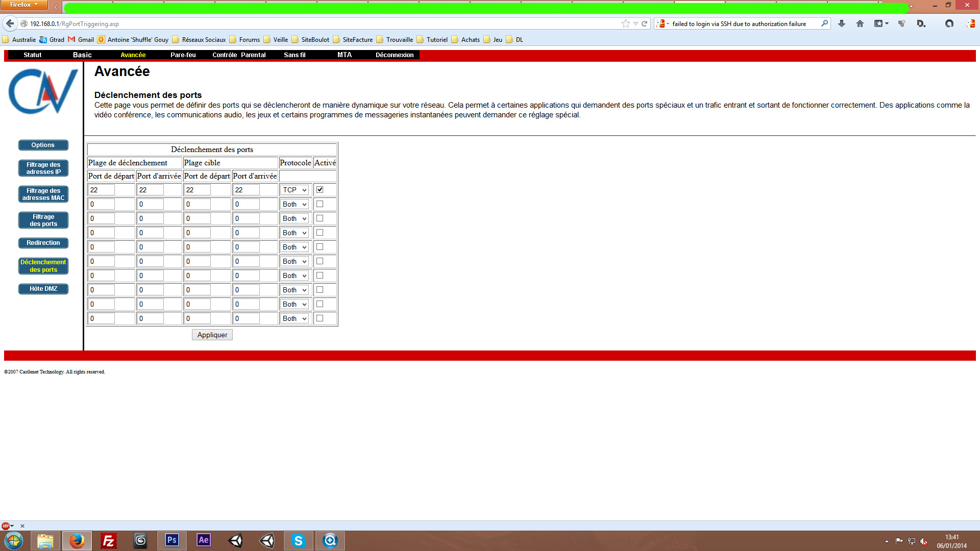Uncheck the Activé checkbox in the TCP row
Screen dimensions: 980x551
tap(320, 190)
